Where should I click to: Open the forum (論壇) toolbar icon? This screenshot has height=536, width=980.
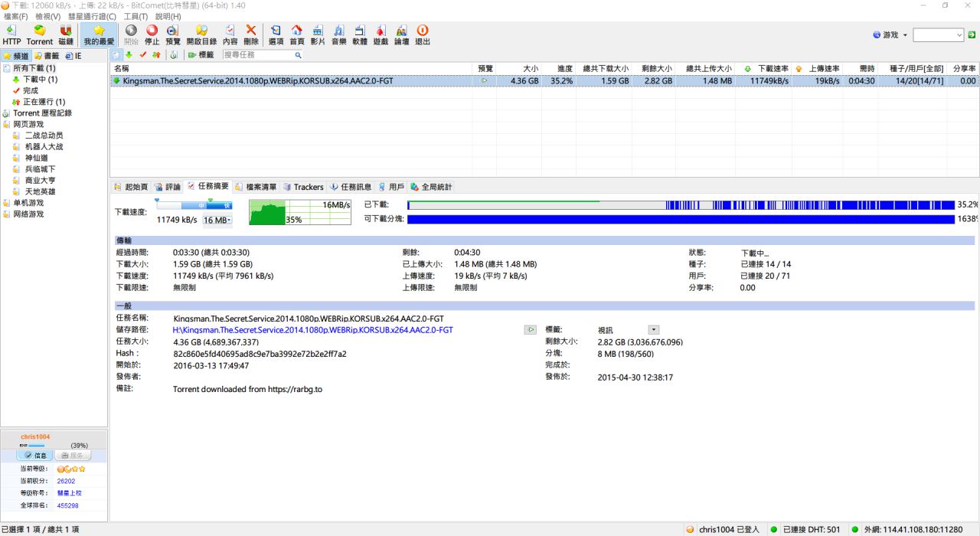click(x=401, y=35)
